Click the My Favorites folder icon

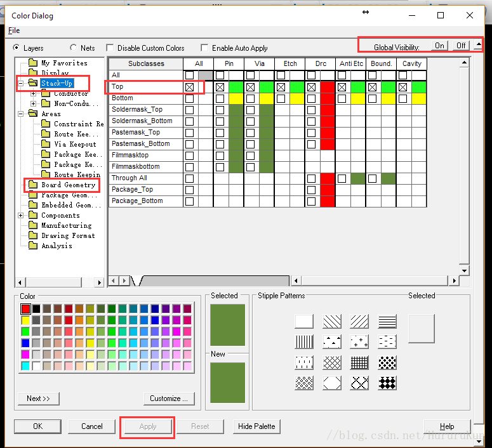point(34,63)
